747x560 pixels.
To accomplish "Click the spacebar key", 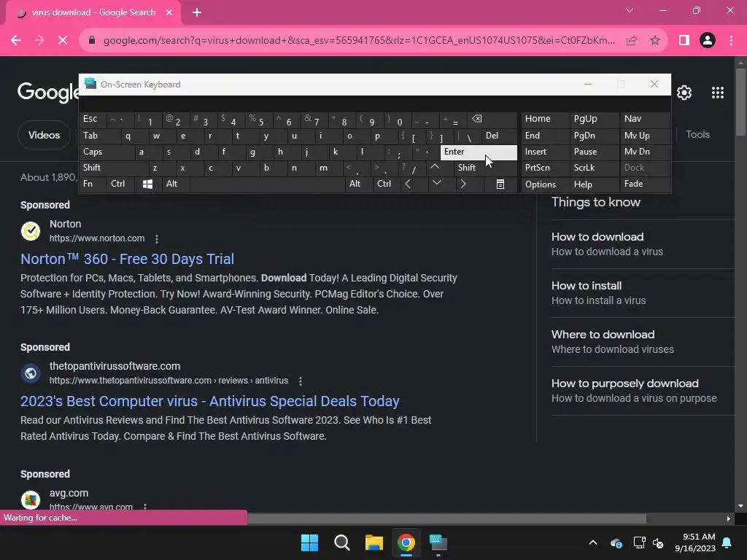I will pos(267,184).
